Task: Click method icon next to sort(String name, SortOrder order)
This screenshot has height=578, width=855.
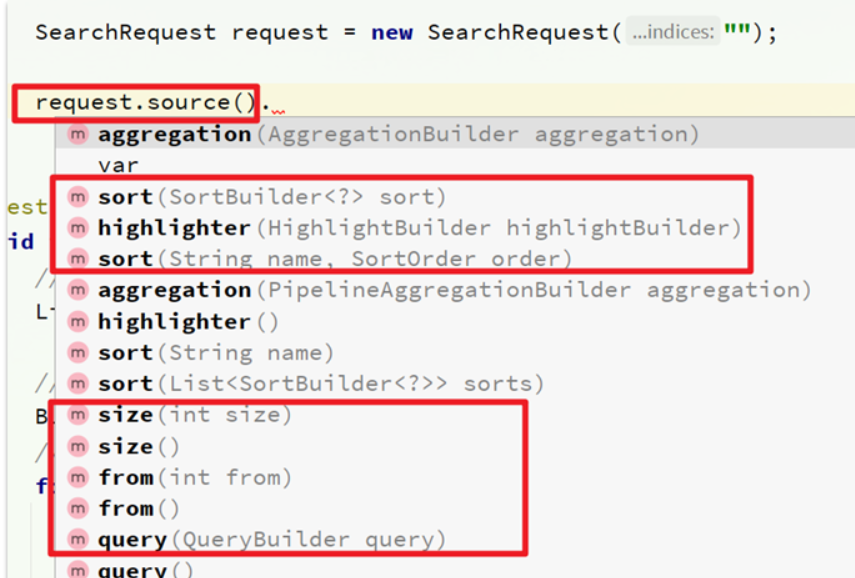Action: 78,258
